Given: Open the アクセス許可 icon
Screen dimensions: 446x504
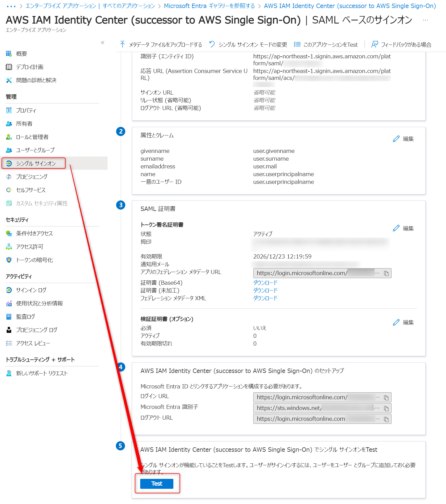Looking at the screenshot, I should (9, 247).
